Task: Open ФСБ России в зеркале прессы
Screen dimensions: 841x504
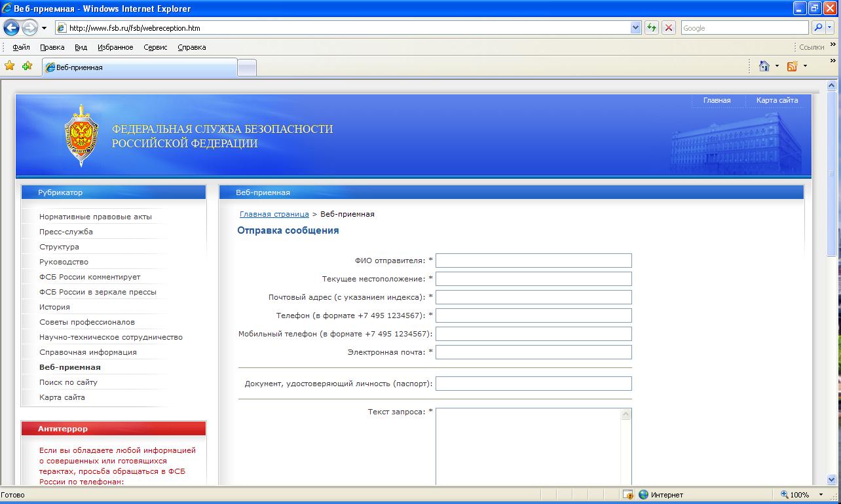Action: tap(98, 292)
